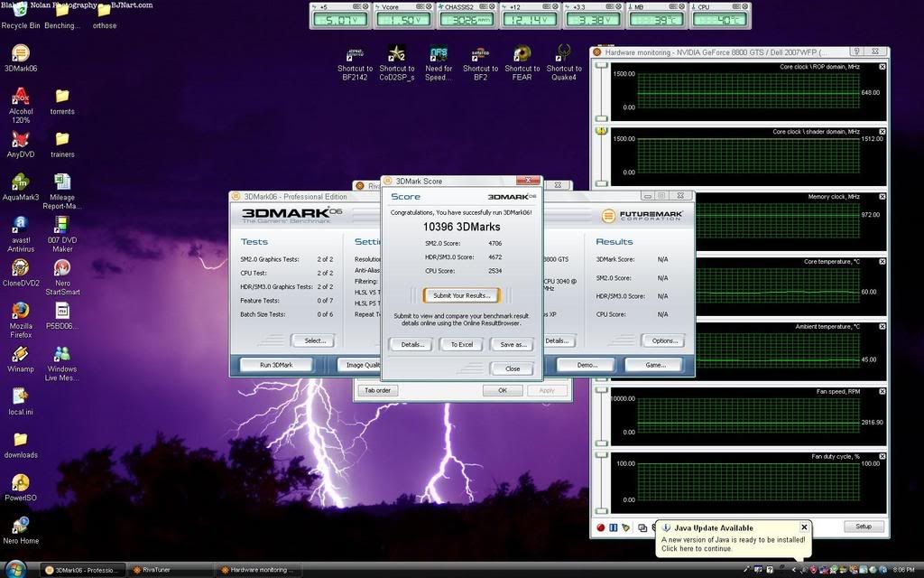Export results with To Excel button
Screen dimensions: 924x578
coord(461,344)
